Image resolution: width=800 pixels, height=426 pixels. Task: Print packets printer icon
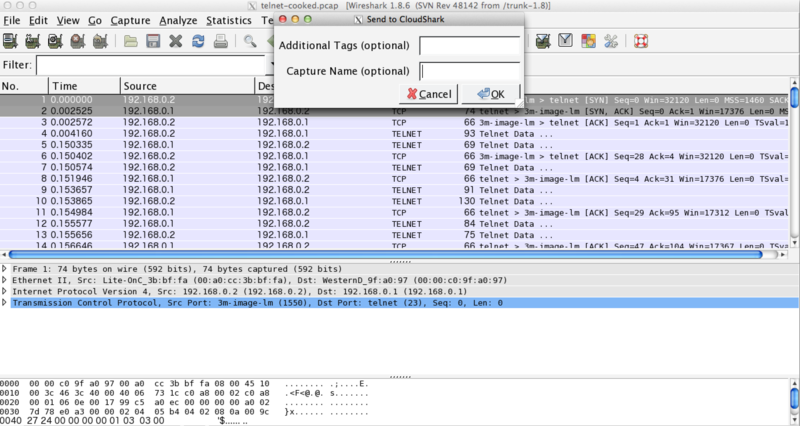220,41
